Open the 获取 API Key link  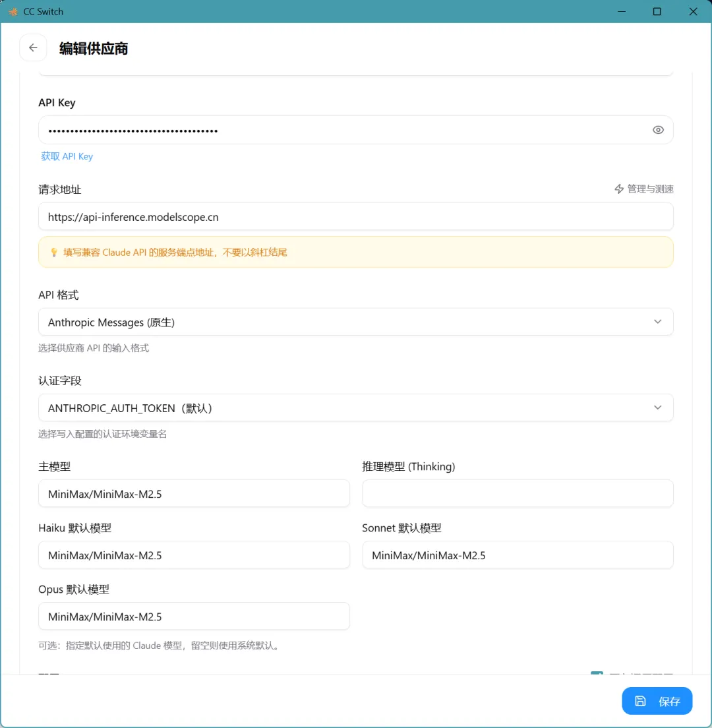click(x=67, y=156)
